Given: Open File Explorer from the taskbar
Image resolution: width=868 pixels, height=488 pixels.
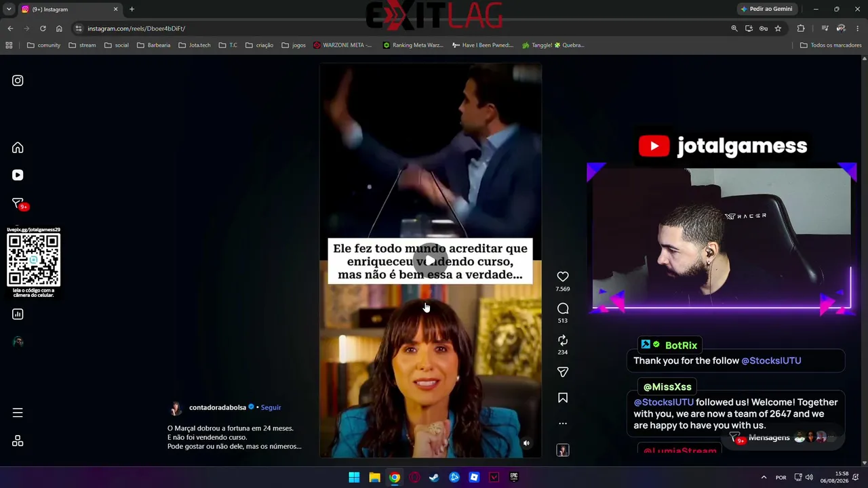Looking at the screenshot, I should tap(374, 477).
